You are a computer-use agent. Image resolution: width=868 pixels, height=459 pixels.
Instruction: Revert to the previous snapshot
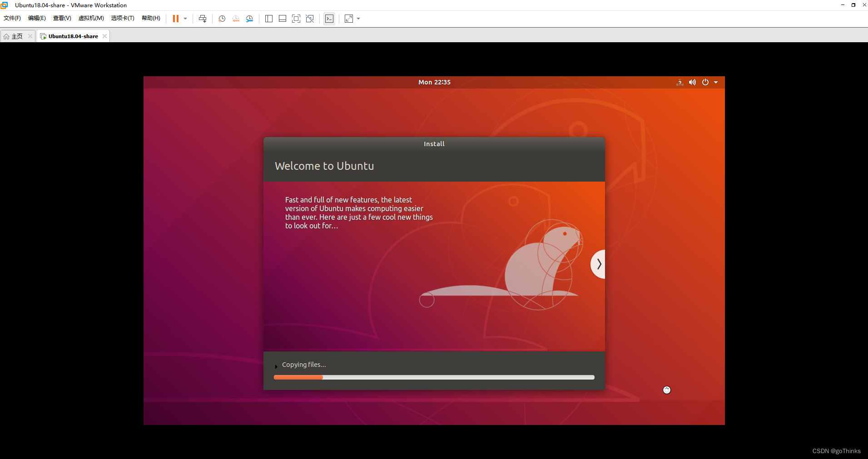coord(236,19)
